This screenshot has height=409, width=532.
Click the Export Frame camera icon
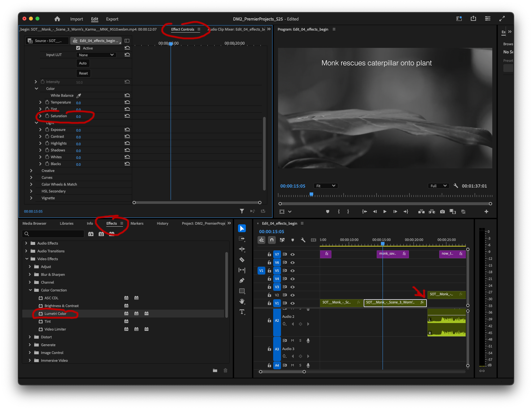(x=442, y=212)
